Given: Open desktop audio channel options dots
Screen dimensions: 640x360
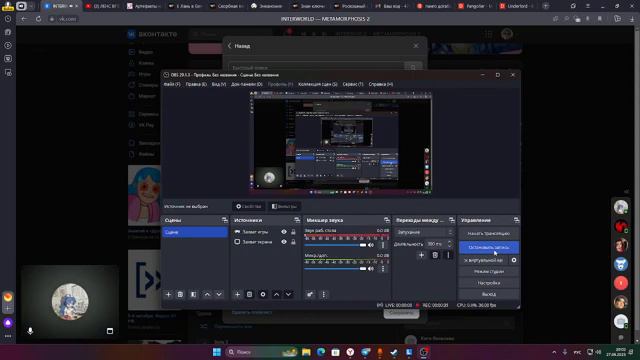Looking at the screenshot, I should pyautogui.click(x=382, y=245).
